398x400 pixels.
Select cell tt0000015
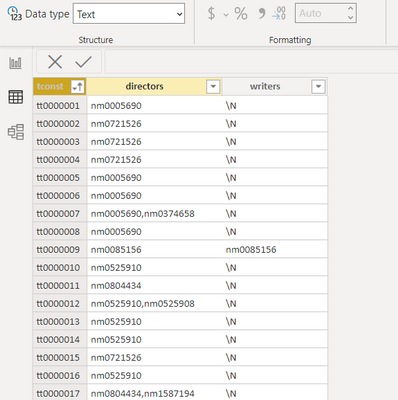[x=60, y=358]
